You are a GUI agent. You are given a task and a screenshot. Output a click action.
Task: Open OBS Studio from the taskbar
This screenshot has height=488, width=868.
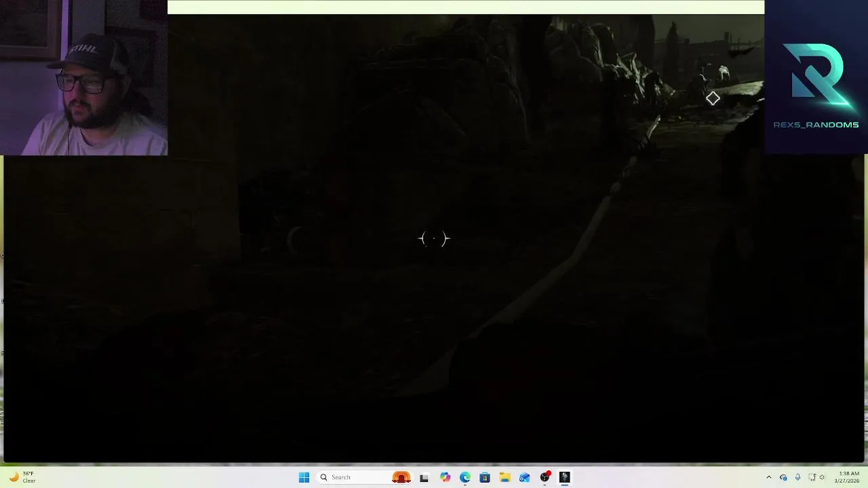(545, 477)
